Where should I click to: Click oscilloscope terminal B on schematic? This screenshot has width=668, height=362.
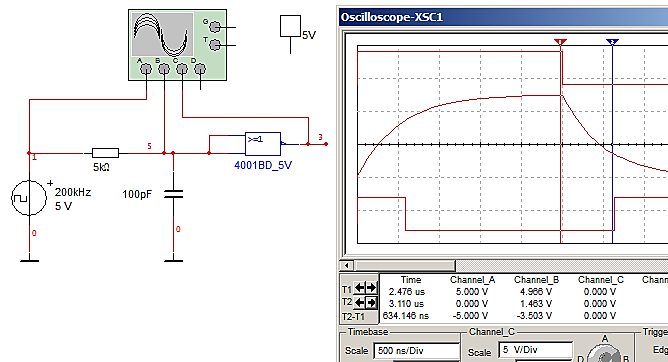tap(164, 69)
